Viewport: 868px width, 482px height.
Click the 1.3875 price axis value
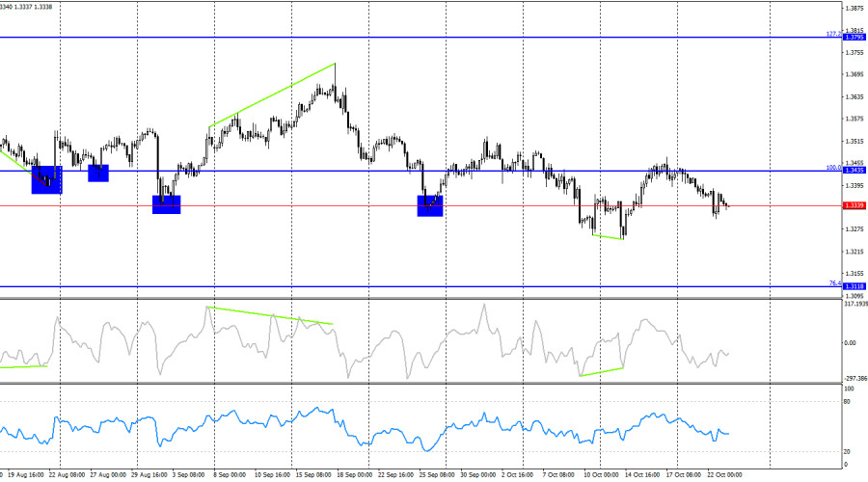click(854, 9)
